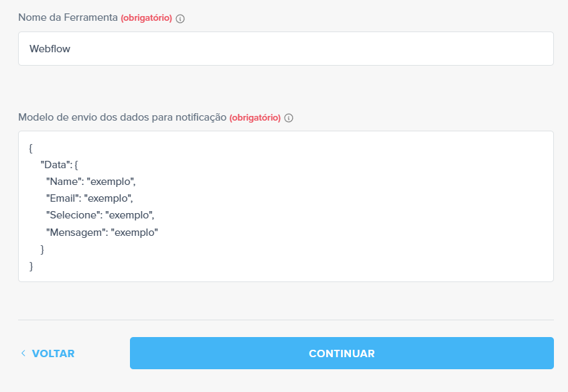Click the "Selecione": "exemplo" line
This screenshot has width=568, height=392.
[100, 215]
